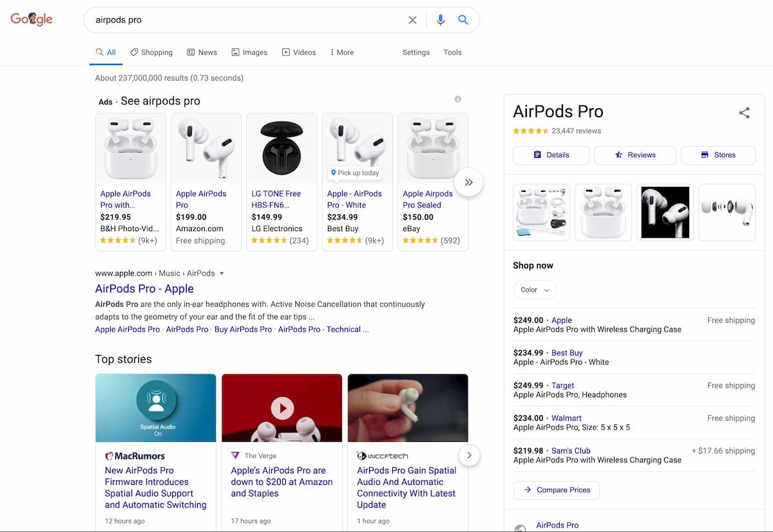Click the Ads info icon
The width and height of the screenshot is (773, 532).
(x=458, y=99)
